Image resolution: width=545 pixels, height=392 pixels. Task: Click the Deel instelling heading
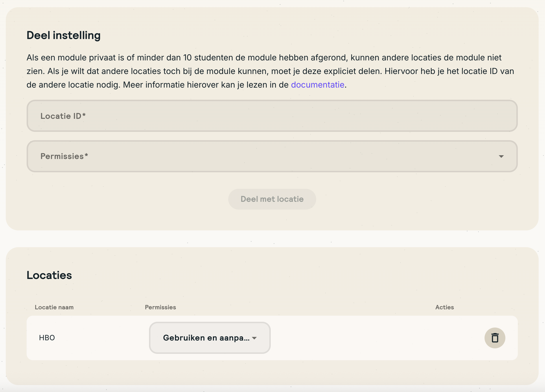pyautogui.click(x=64, y=35)
